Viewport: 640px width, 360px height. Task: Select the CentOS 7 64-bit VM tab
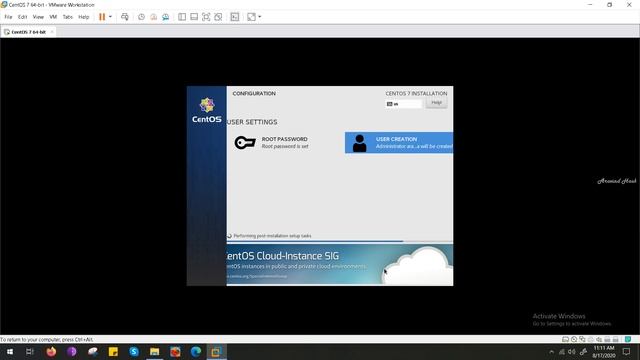[x=29, y=32]
